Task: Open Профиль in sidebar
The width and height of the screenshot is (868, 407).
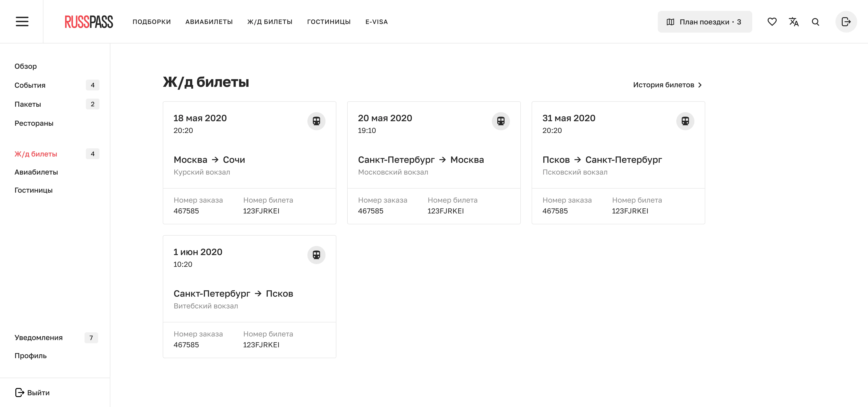Action: point(31,356)
